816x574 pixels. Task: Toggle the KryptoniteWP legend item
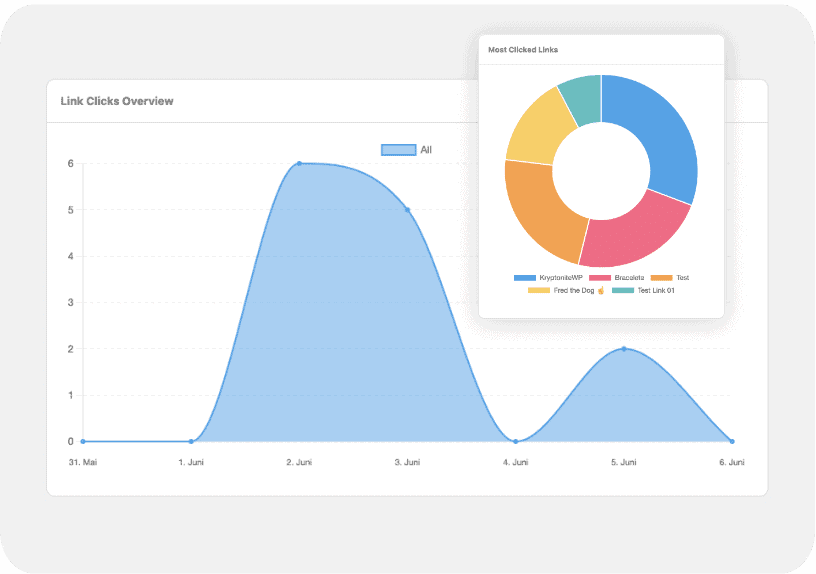click(x=548, y=277)
